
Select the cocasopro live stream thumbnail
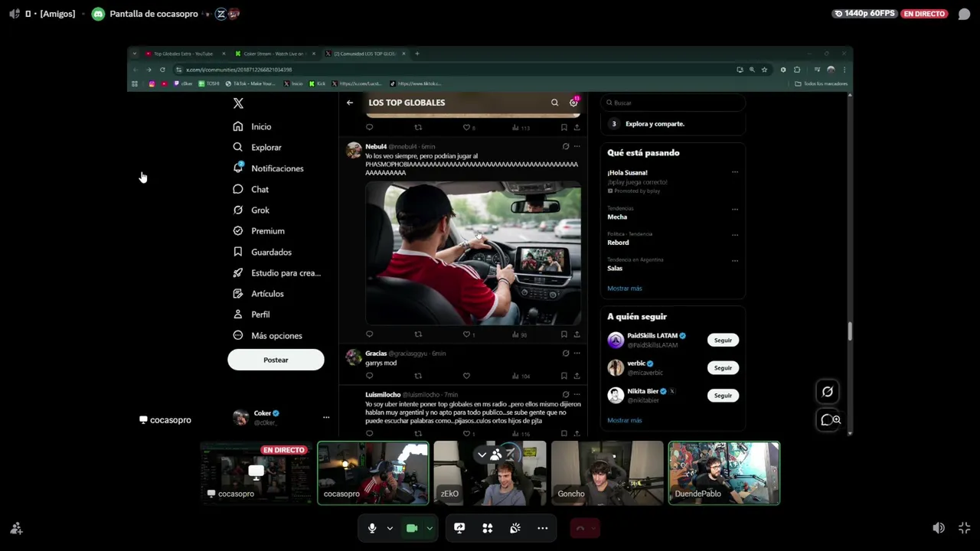(x=256, y=473)
